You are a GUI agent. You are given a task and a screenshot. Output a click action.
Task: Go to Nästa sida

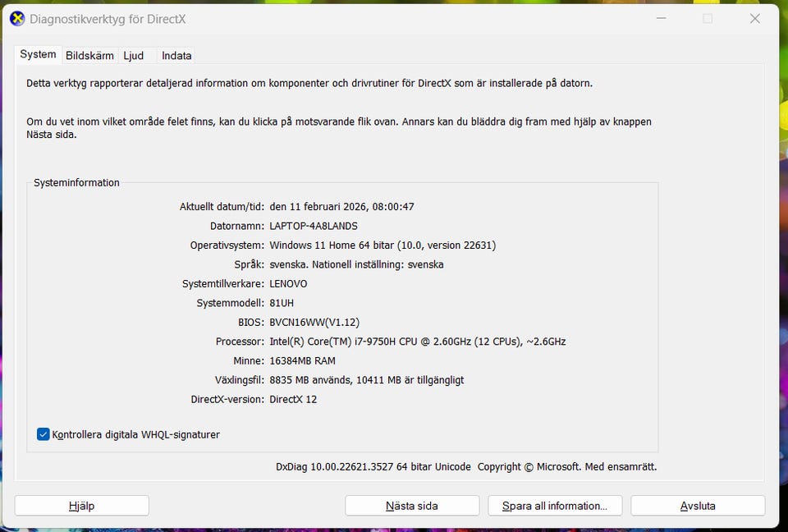coord(412,506)
